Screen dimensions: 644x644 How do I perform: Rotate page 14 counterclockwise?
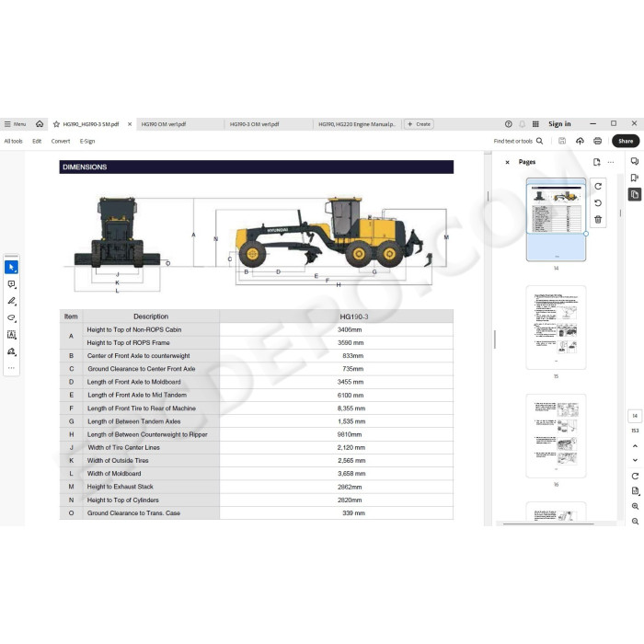click(x=598, y=203)
